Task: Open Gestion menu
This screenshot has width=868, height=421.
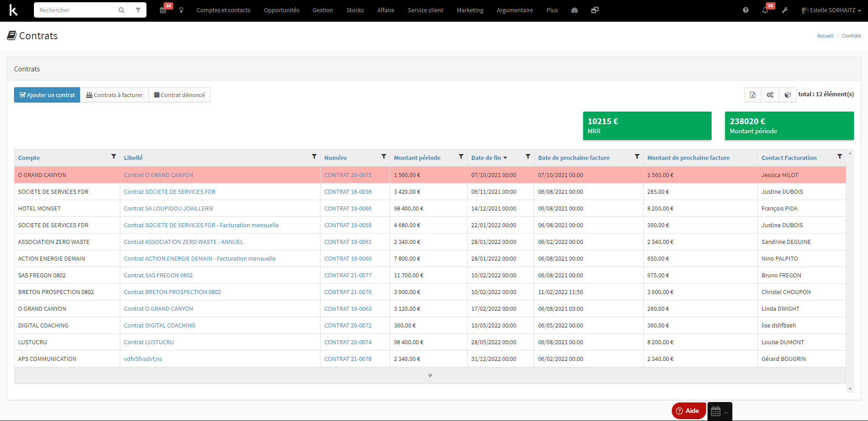Action: 323,10
